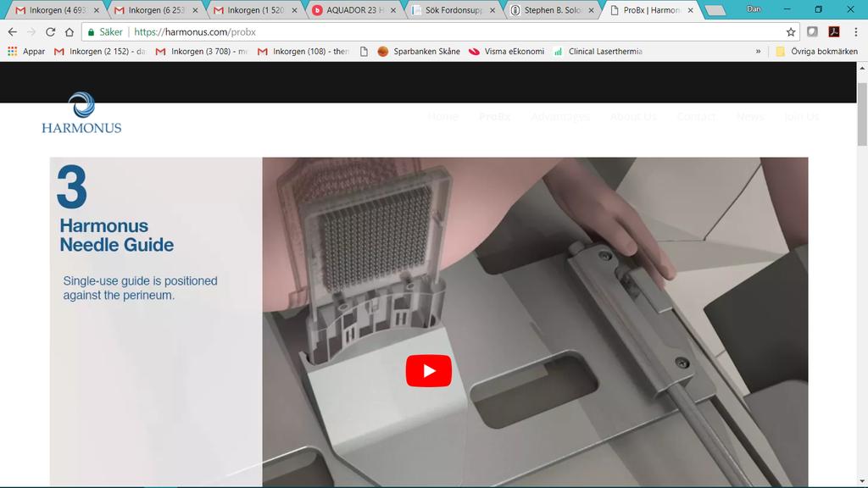Screen dimensions: 868x488
Task: Click the Home navigation link
Action: [442, 117]
